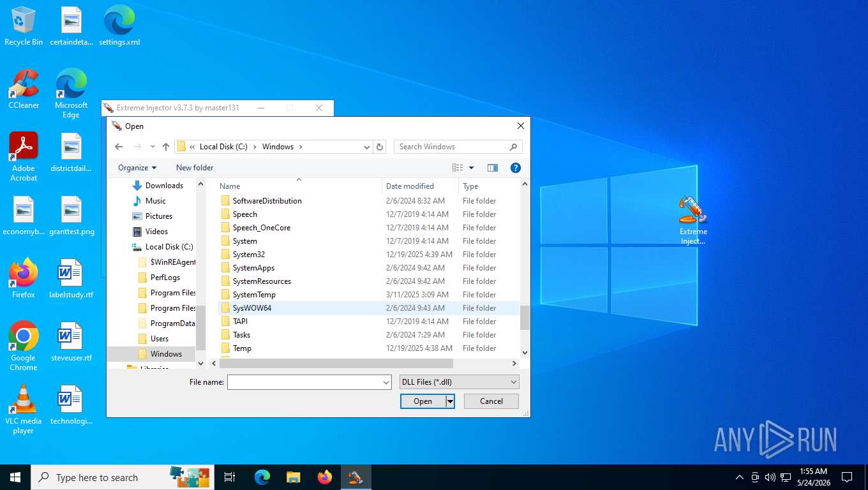Click the Windows Start button
Viewport: 868px width, 490px height.
(x=15, y=477)
